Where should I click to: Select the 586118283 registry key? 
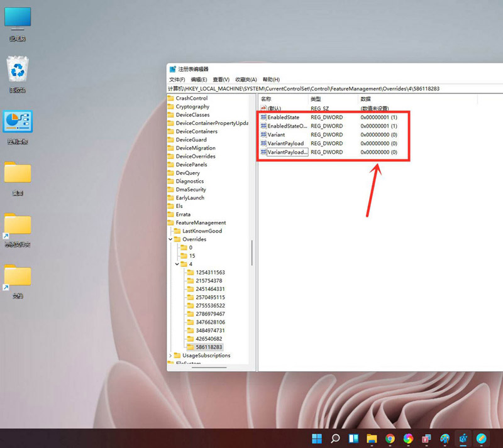(210, 347)
